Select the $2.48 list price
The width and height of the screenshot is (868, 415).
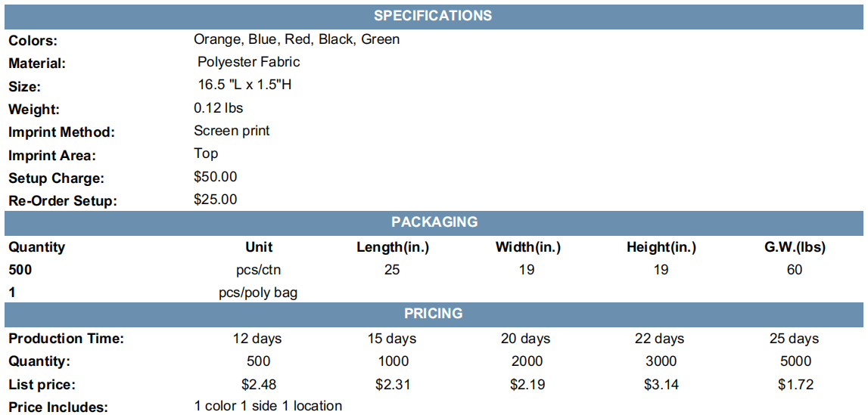tap(259, 384)
